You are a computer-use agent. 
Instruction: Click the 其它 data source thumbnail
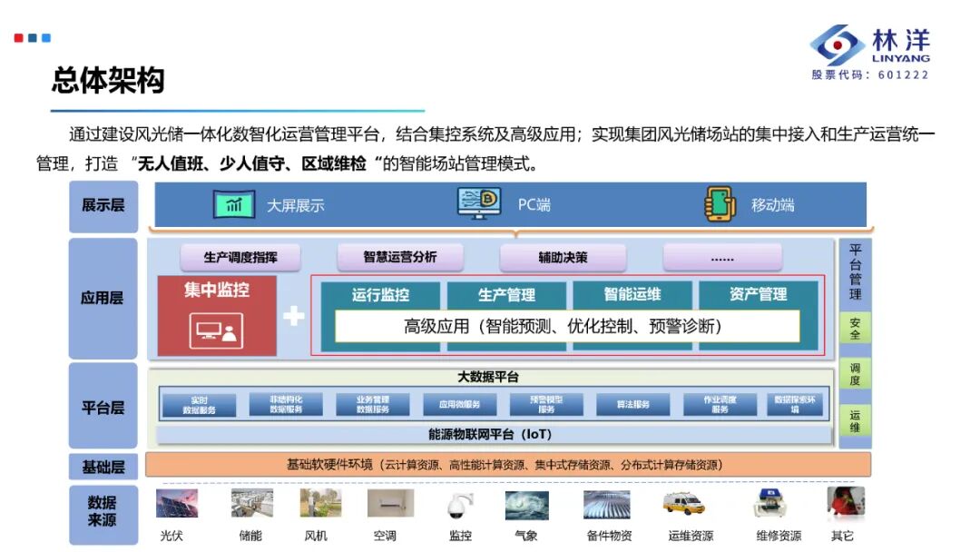click(846, 503)
